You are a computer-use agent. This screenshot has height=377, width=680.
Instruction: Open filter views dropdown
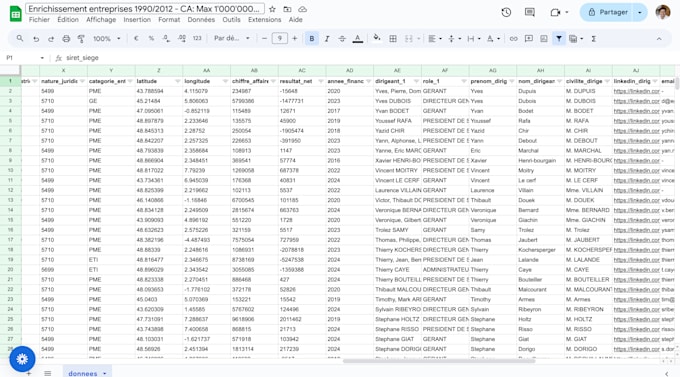coord(576,39)
